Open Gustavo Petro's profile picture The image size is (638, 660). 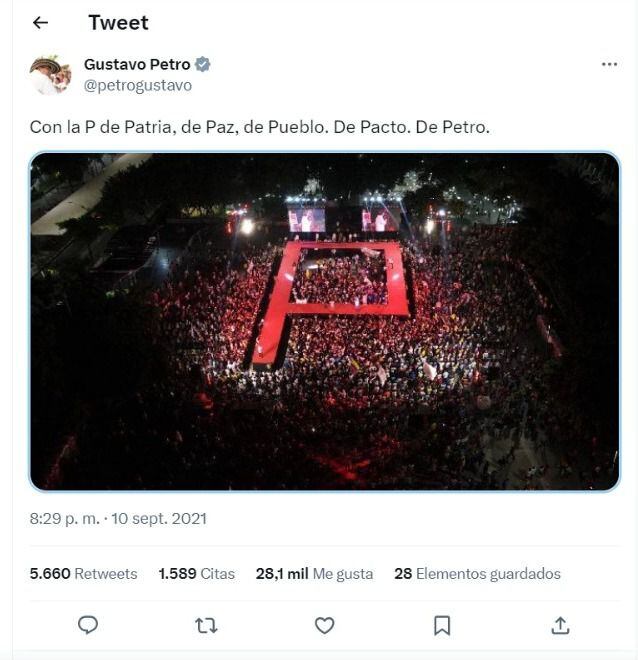(x=50, y=75)
